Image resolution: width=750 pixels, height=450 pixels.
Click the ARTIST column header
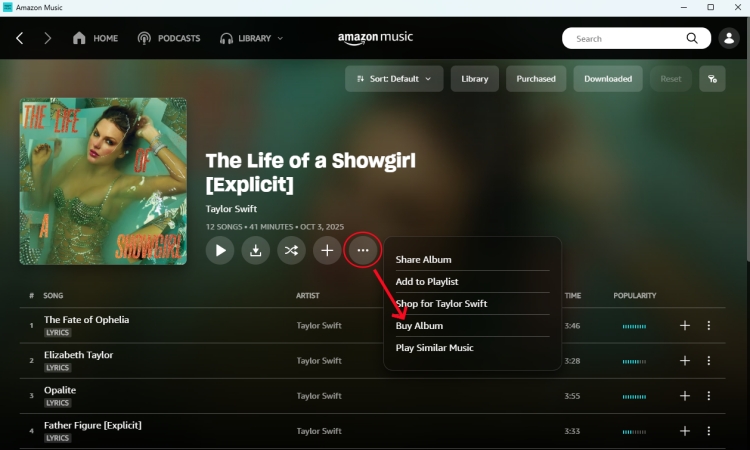pyautogui.click(x=308, y=296)
